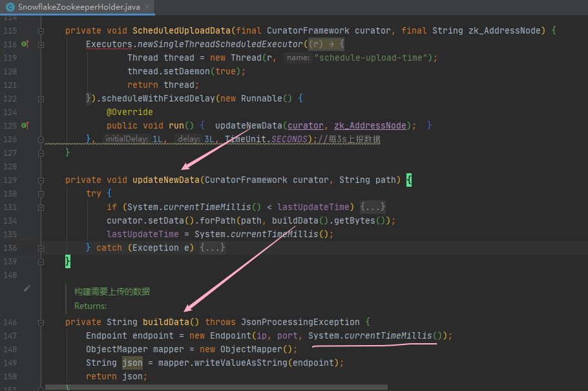Click the folded {...} after the lastUpdateTime condition
The height and width of the screenshot is (391, 588).
[x=373, y=207]
